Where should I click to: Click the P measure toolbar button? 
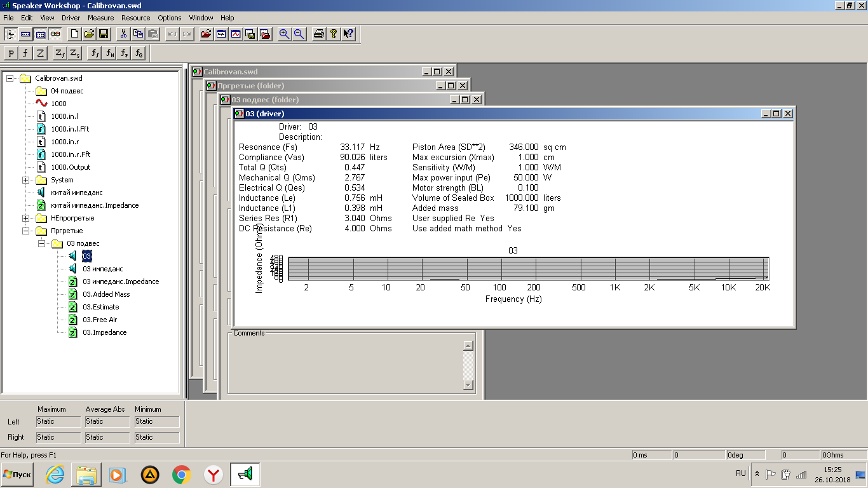[11, 53]
